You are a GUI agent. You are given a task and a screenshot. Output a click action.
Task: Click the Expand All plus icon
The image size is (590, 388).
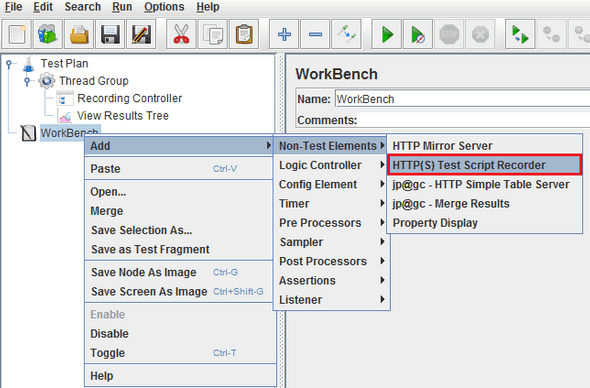coord(284,35)
